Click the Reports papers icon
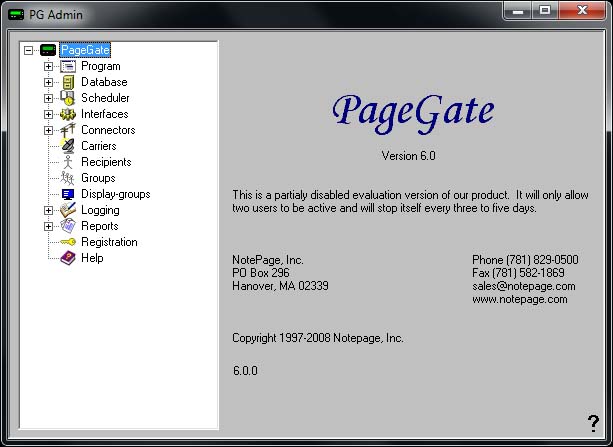Image resolution: width=613 pixels, height=447 pixels. coord(68,226)
